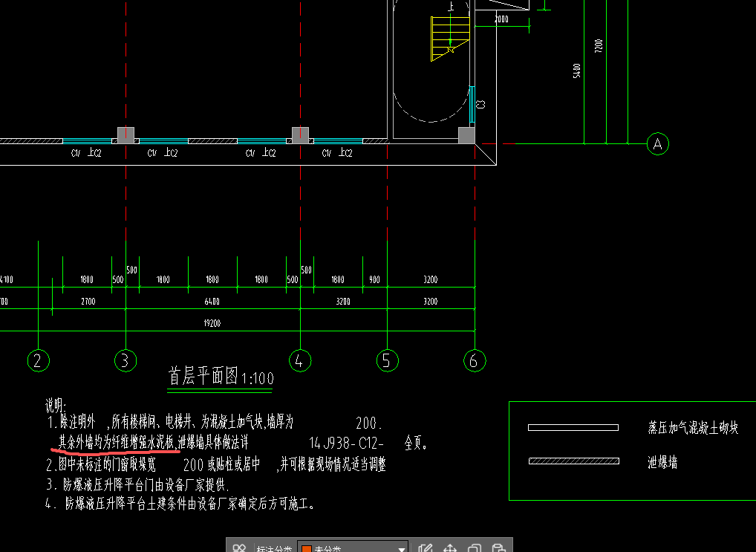This screenshot has height=552, width=756.
Task: Select note 4 about 土建条件由设备厂家确定
Action: (x=180, y=504)
